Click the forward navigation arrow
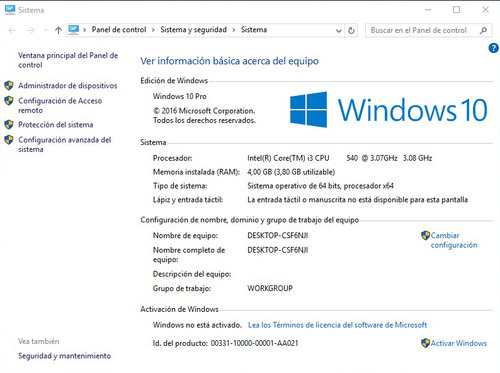The image size is (500, 373). click(31, 30)
